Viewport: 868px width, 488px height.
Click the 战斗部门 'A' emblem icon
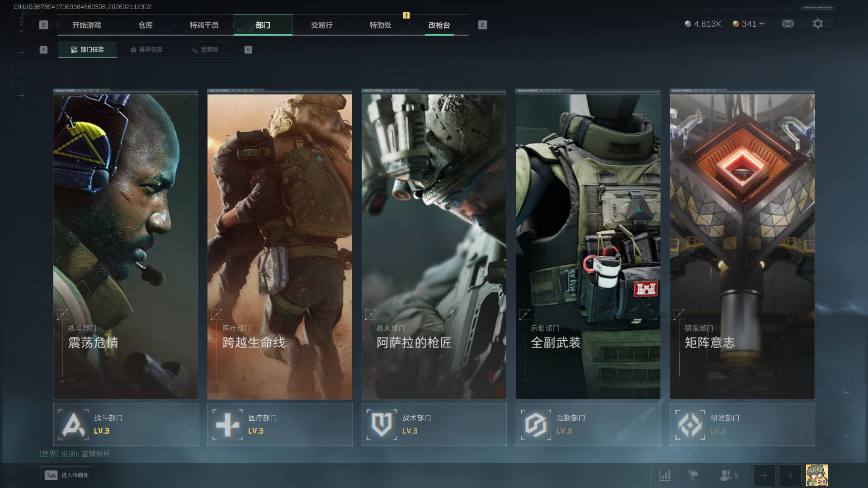pos(74,425)
